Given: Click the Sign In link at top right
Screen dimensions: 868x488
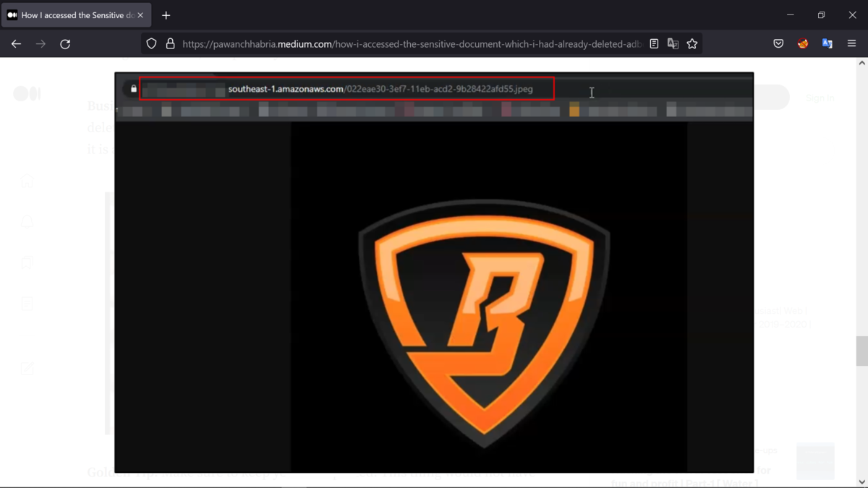Looking at the screenshot, I should [x=820, y=98].
